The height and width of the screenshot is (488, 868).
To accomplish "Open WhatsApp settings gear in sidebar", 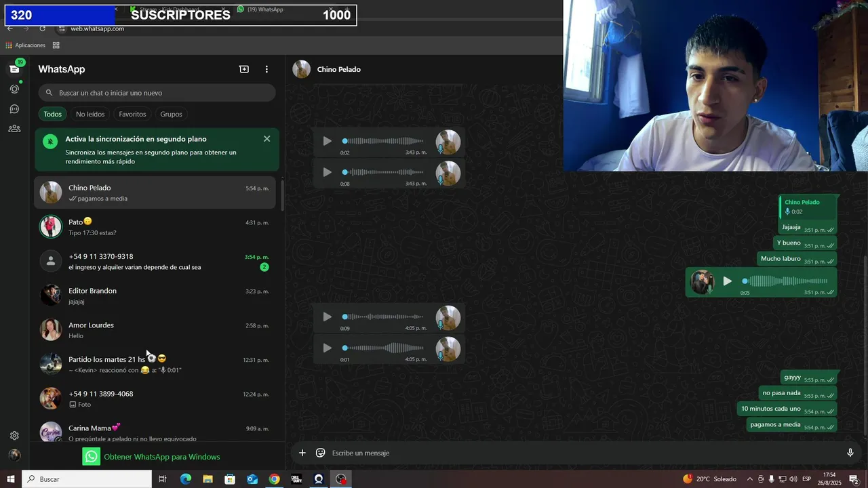I will pos(14,436).
